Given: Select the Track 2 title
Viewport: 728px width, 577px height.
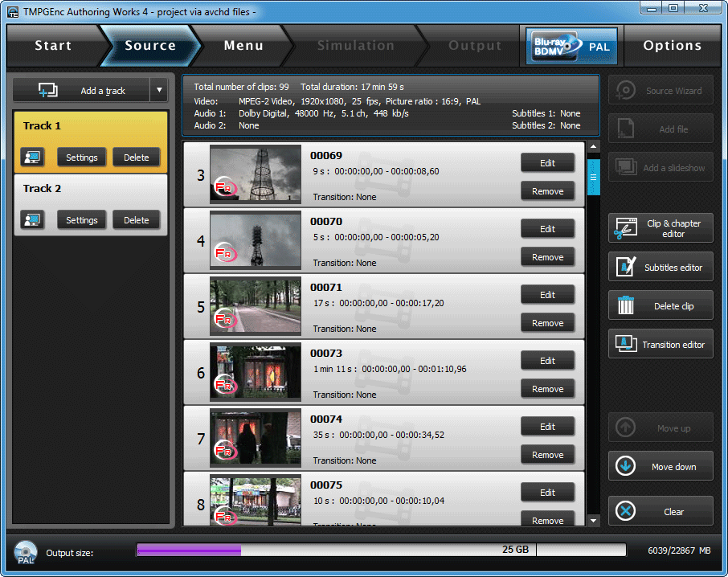Looking at the screenshot, I should click(x=42, y=189).
